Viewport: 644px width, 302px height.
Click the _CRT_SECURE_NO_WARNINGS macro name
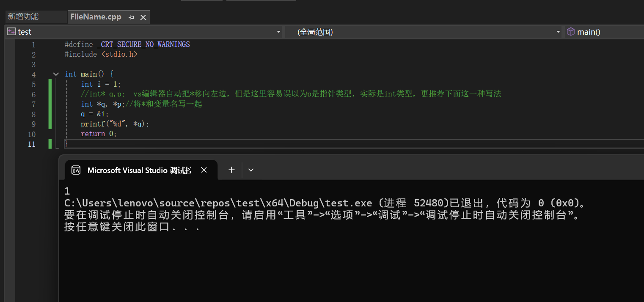point(143,44)
